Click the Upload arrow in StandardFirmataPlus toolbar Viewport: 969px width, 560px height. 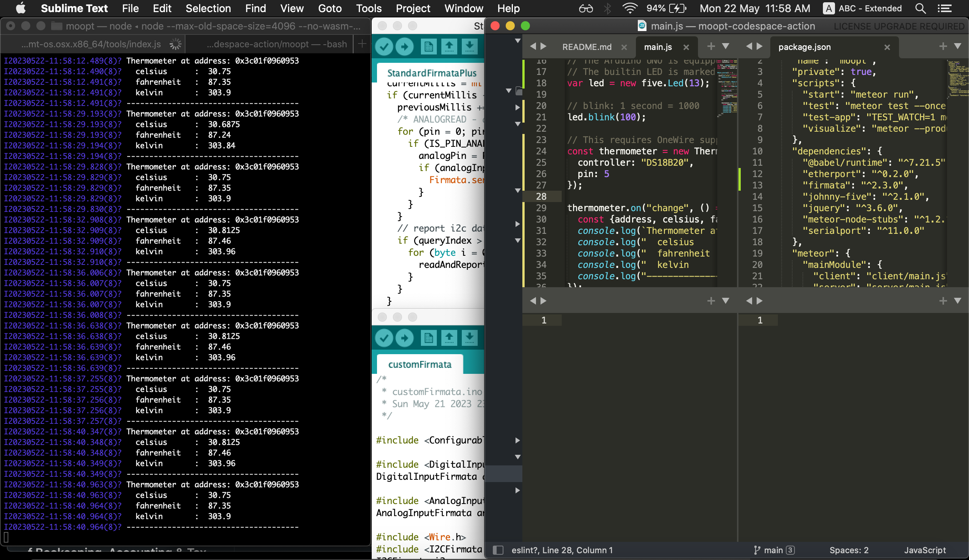pos(405,47)
